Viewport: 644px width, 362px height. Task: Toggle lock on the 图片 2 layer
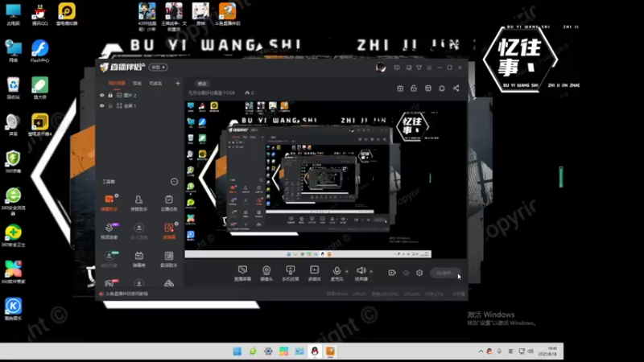click(110, 95)
